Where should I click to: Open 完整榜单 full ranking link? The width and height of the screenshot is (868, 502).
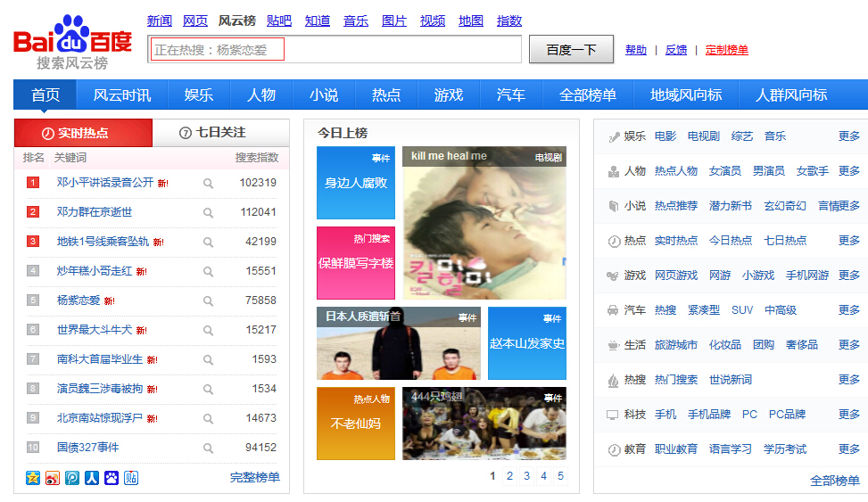[x=255, y=477]
